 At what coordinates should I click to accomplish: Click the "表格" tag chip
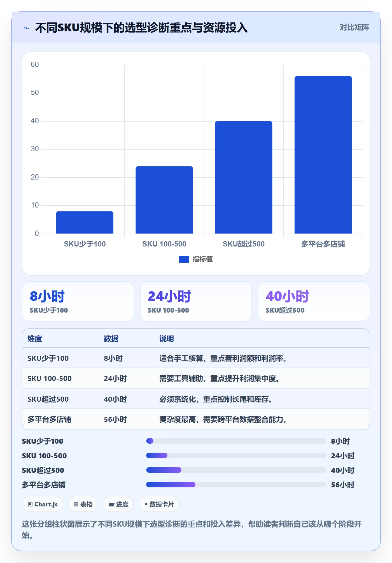(x=83, y=504)
